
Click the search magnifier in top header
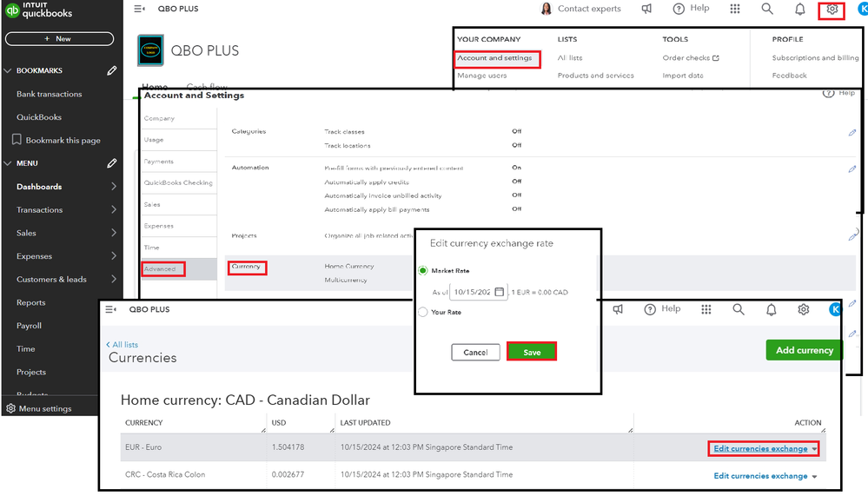[767, 9]
